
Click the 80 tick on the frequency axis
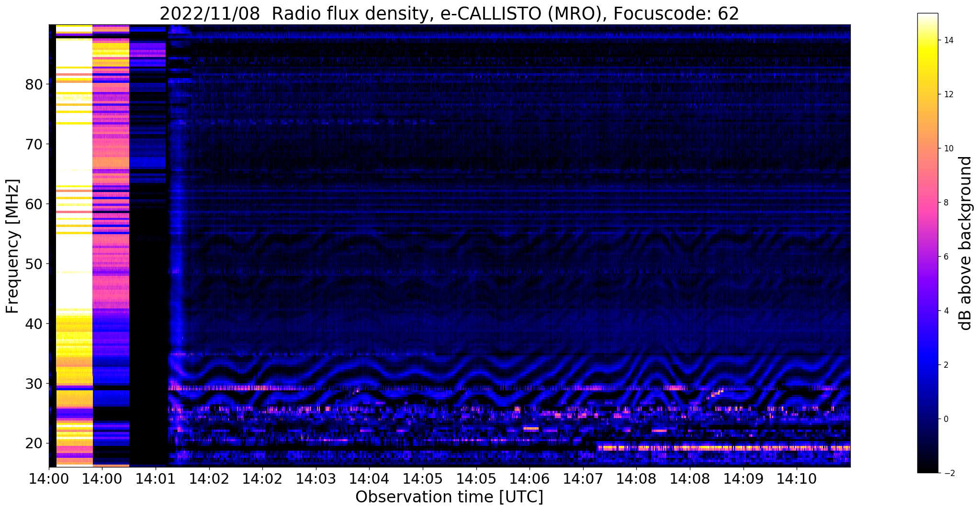click(x=34, y=85)
